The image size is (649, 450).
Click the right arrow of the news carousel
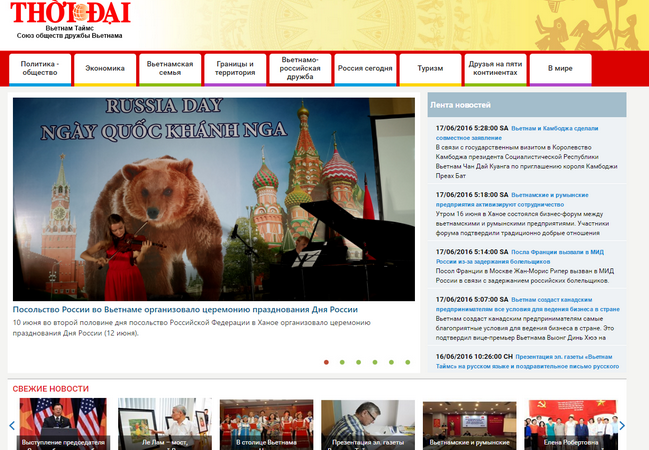[621, 425]
